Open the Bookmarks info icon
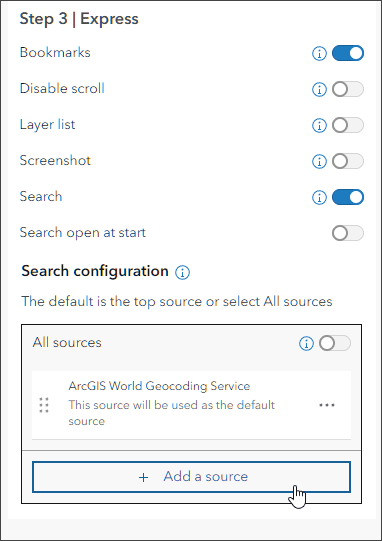The height and width of the screenshot is (541, 382). [319, 53]
